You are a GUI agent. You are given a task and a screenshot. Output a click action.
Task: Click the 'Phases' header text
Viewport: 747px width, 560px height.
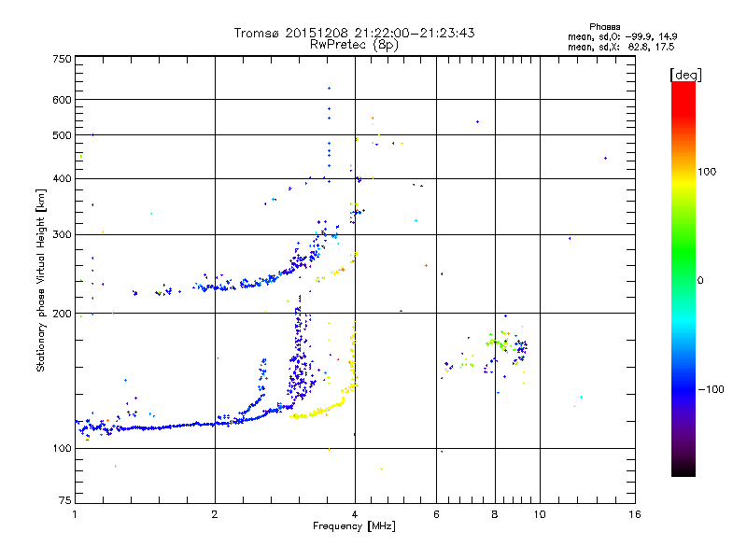604,27
